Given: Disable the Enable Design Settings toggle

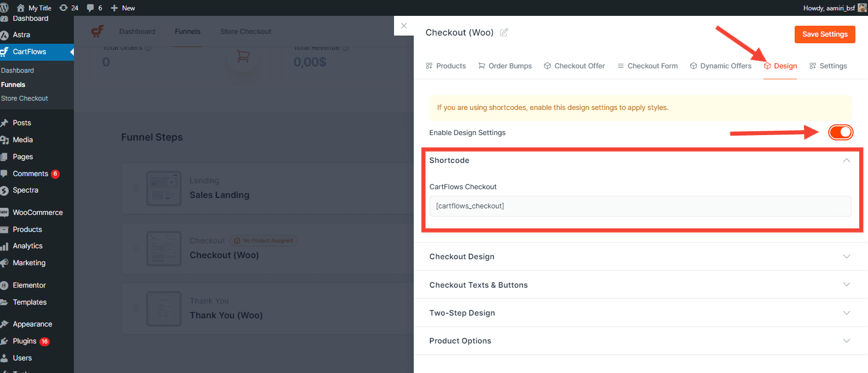Looking at the screenshot, I should [x=840, y=132].
